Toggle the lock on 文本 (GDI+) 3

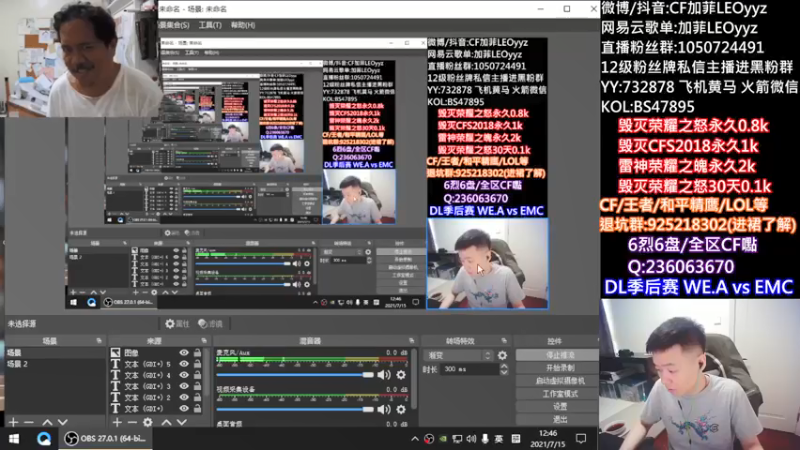197,386
